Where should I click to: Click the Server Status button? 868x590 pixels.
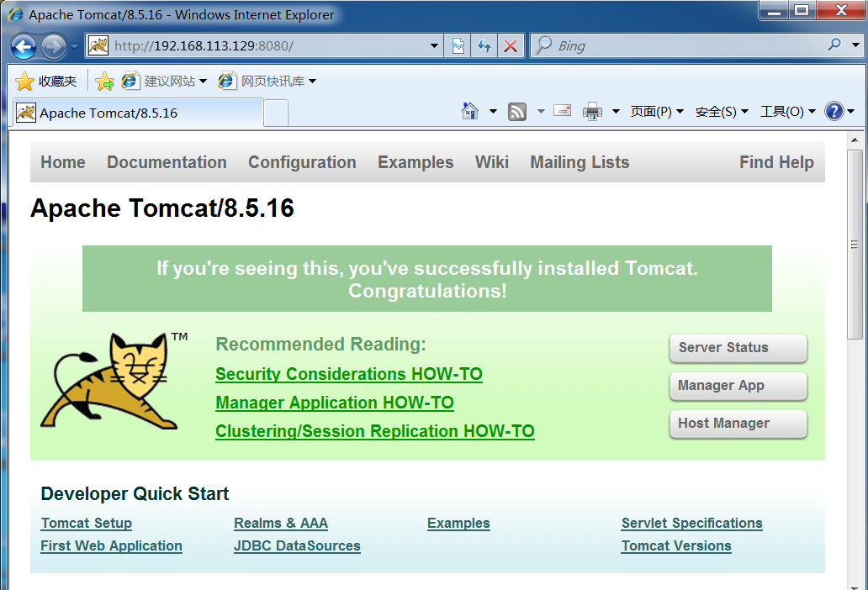click(738, 348)
